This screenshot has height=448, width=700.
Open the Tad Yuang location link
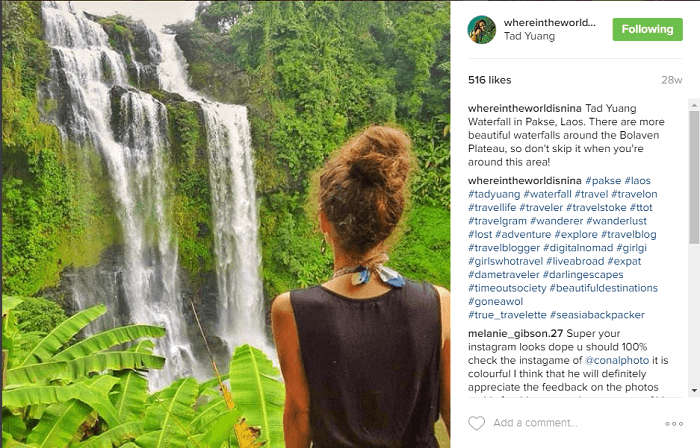tap(527, 36)
